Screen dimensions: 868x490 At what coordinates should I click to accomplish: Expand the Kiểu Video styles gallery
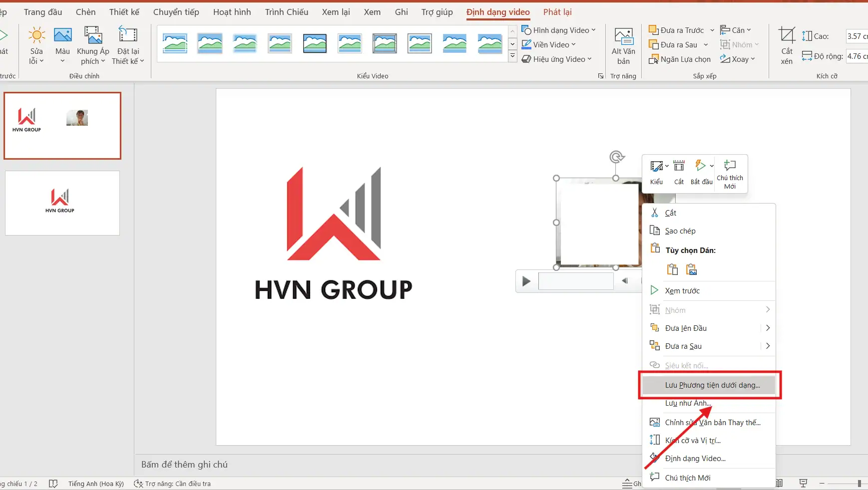512,56
